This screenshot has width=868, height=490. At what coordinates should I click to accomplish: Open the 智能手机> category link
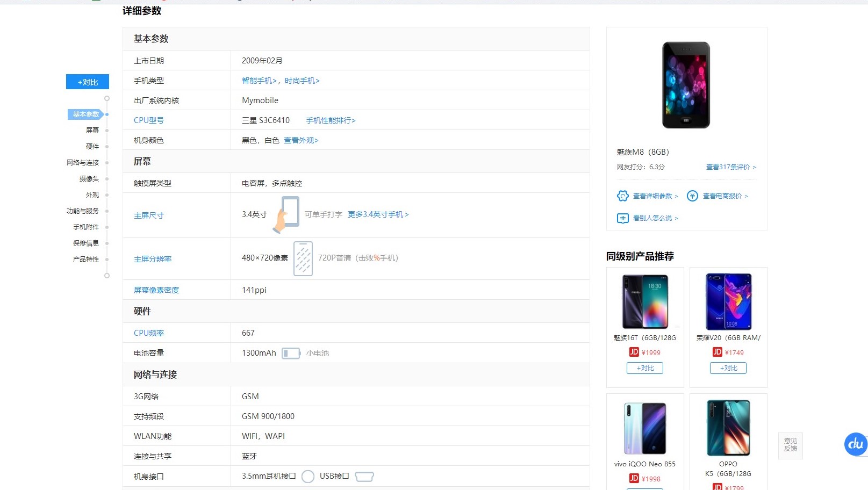pos(259,81)
